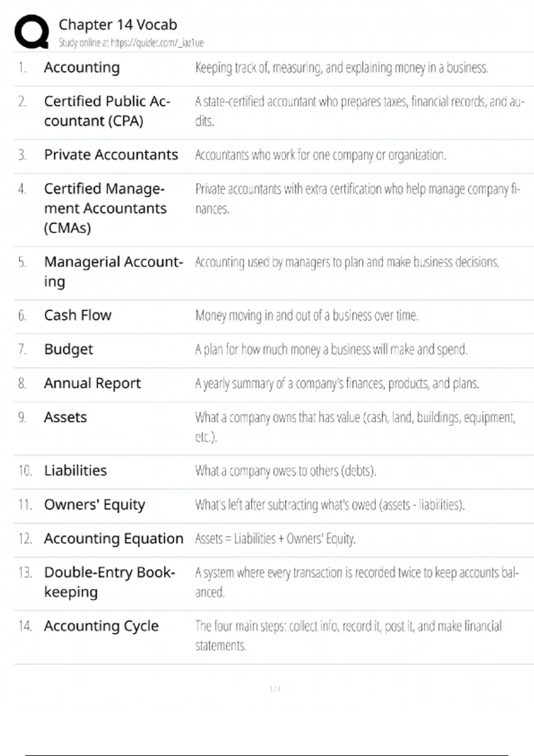The image size is (534, 756).
Task: Click the Quizlet Q logo icon
Action: click(32, 32)
